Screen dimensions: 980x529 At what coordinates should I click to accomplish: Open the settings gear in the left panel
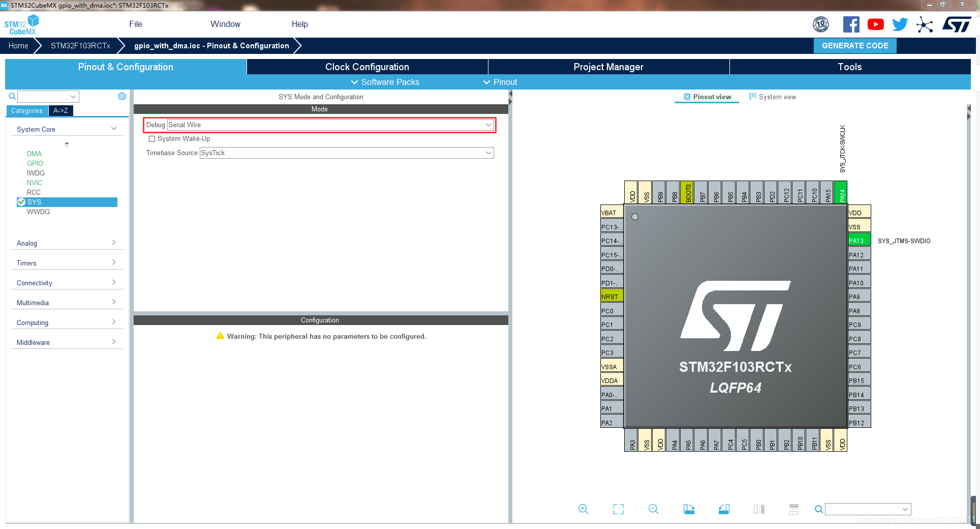tap(121, 96)
